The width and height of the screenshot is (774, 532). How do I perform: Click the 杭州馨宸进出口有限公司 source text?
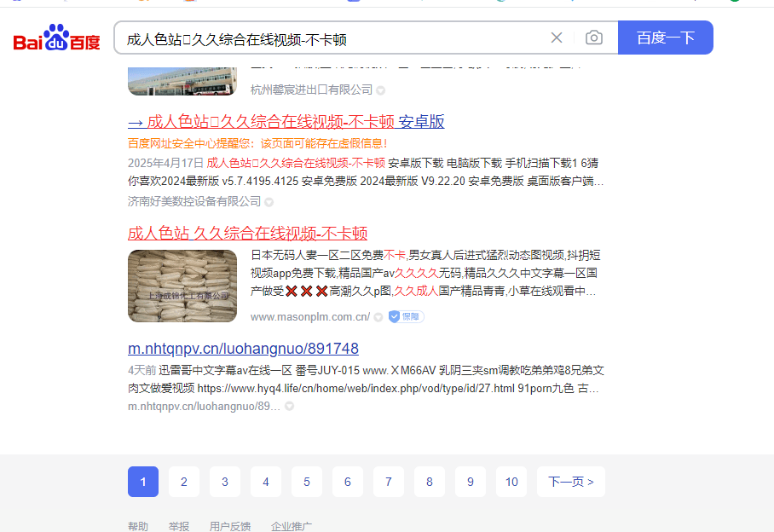tap(311, 90)
